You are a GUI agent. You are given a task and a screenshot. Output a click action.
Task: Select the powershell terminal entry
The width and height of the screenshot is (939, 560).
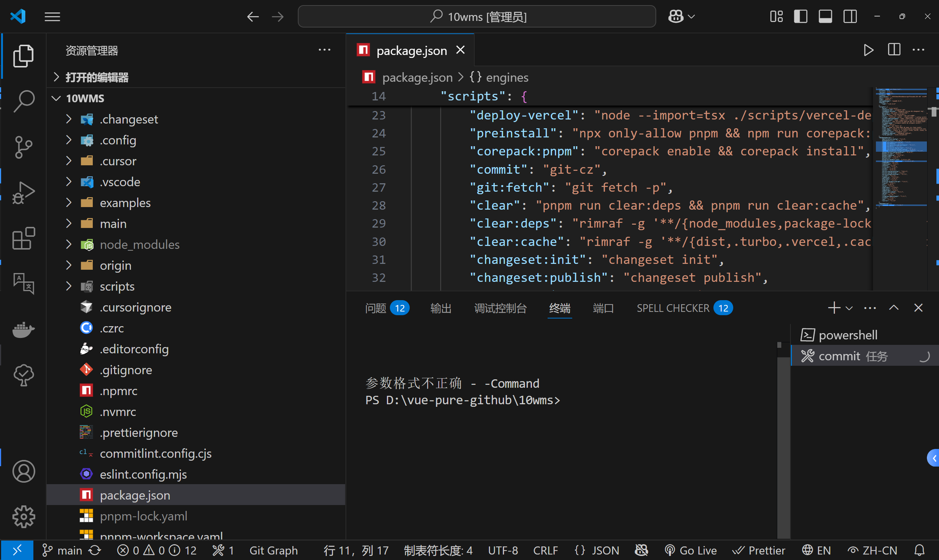[865, 335]
